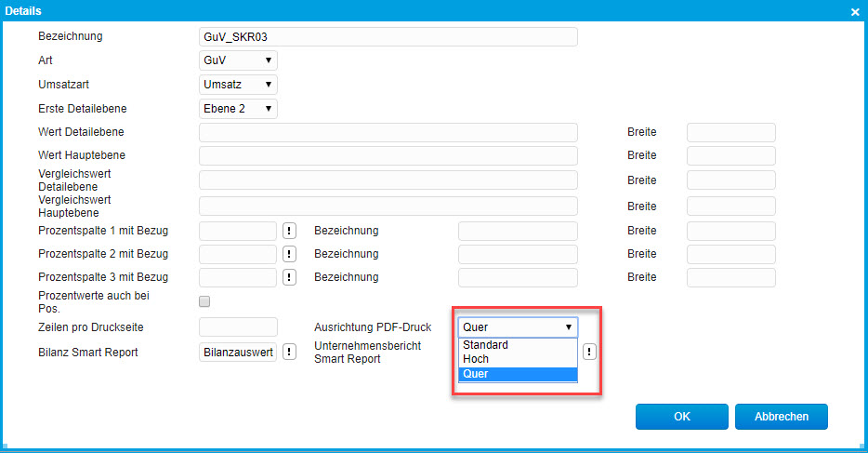The height and width of the screenshot is (453, 868).
Task: Click the lookup icon beside Prozentspalte 2 mit Bezug
Action: point(289,254)
